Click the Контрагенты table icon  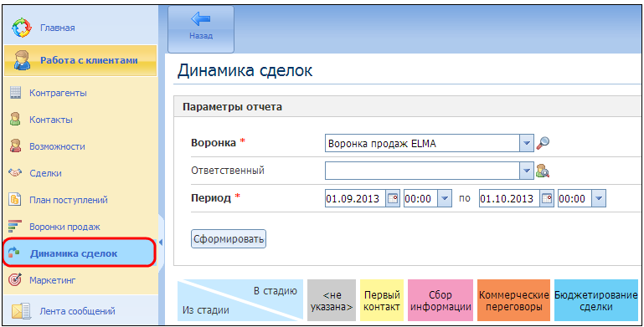(16, 93)
